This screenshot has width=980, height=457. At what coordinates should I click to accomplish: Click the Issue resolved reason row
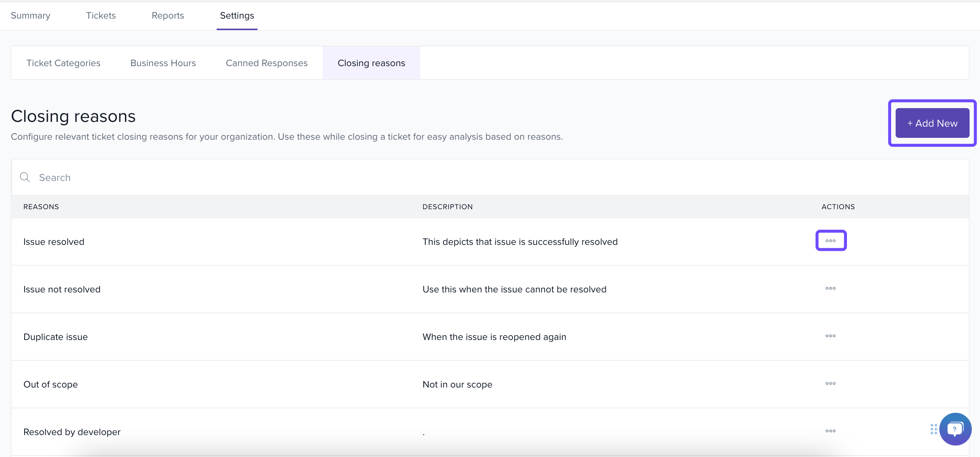(54, 242)
